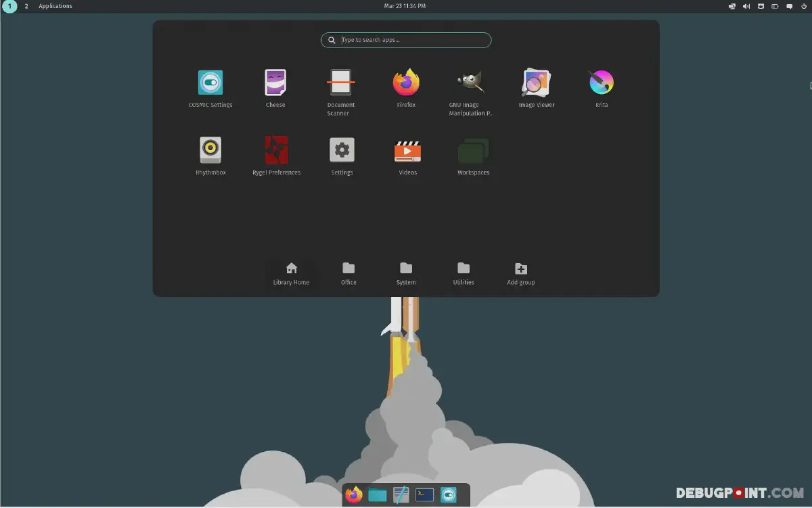Screen dimensions: 812x508
Task: Click Add group to create a new group
Action: (x=520, y=273)
